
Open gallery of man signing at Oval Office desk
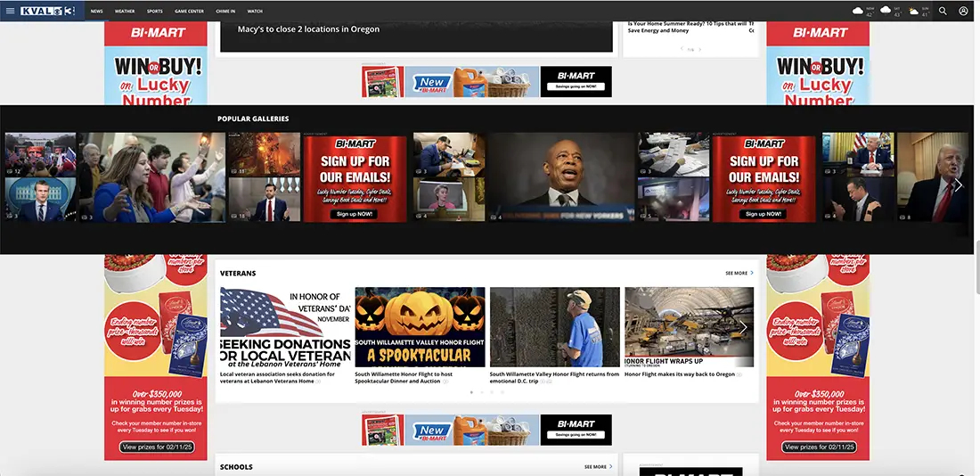859,154
